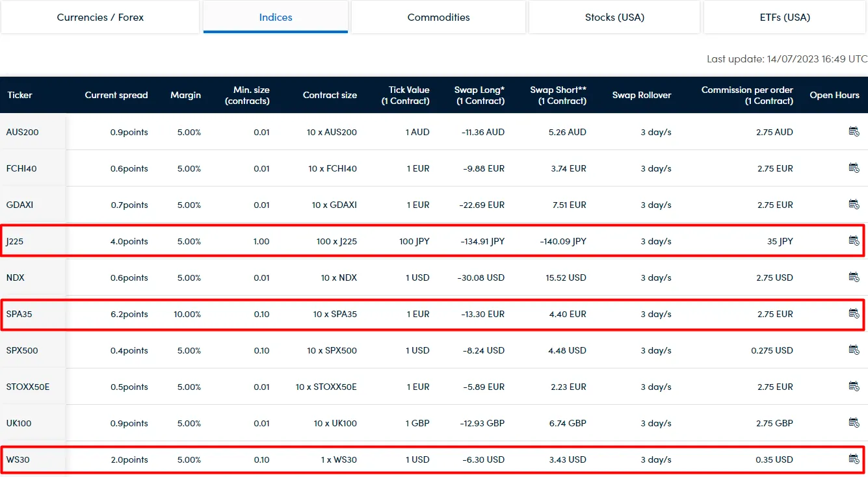Open trading hours calendar for AUS200
Screen dimensions: 868x477
[854, 131]
